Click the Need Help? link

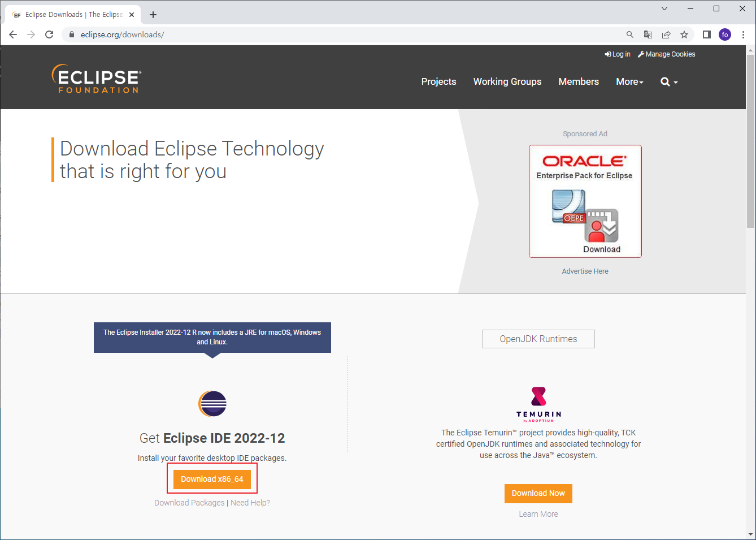pos(250,503)
